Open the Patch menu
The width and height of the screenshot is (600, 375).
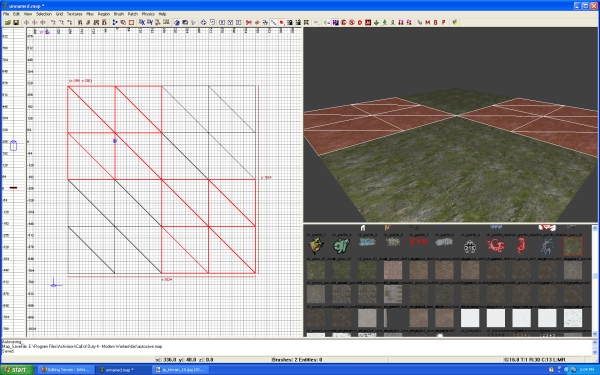133,14
